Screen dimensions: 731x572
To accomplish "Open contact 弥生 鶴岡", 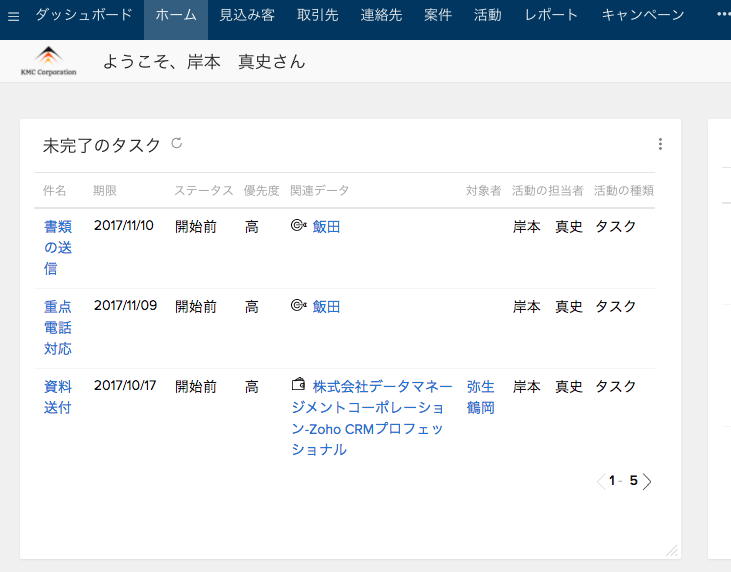I will pos(481,397).
